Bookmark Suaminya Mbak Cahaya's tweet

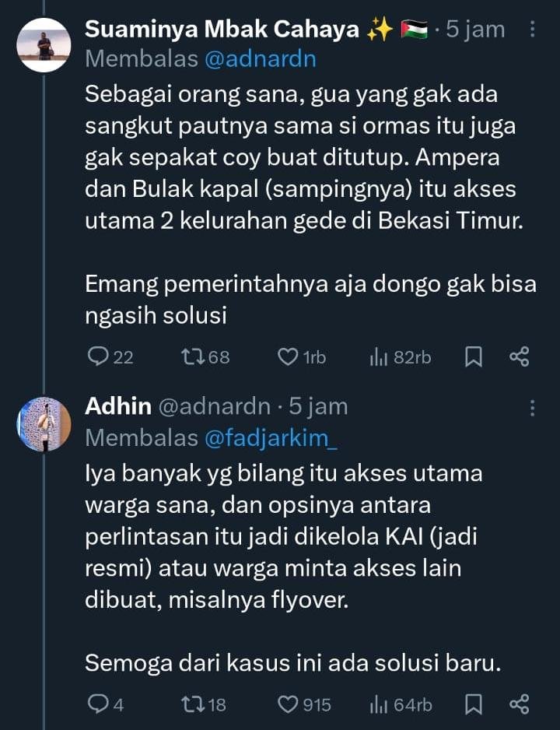pyautogui.click(x=473, y=356)
